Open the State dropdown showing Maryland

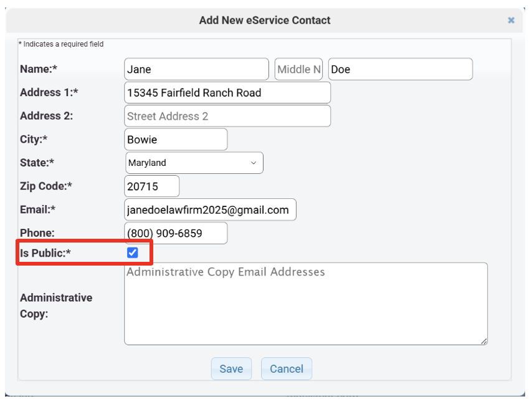[x=194, y=163]
